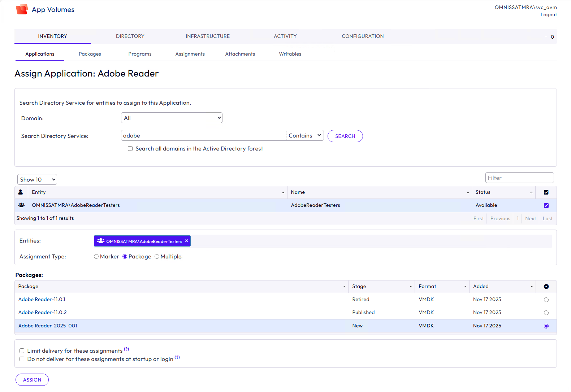Image resolution: width=571 pixels, height=392 pixels.
Task: Sort packages by Stage column arrow
Action: (411, 287)
